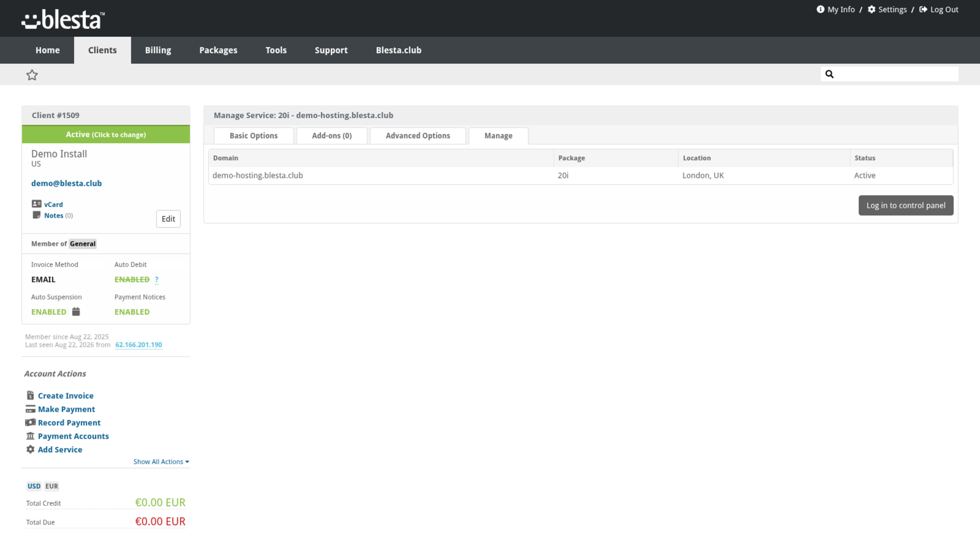Image resolution: width=980 pixels, height=551 pixels.
Task: Open the Notes link
Action: tap(54, 215)
